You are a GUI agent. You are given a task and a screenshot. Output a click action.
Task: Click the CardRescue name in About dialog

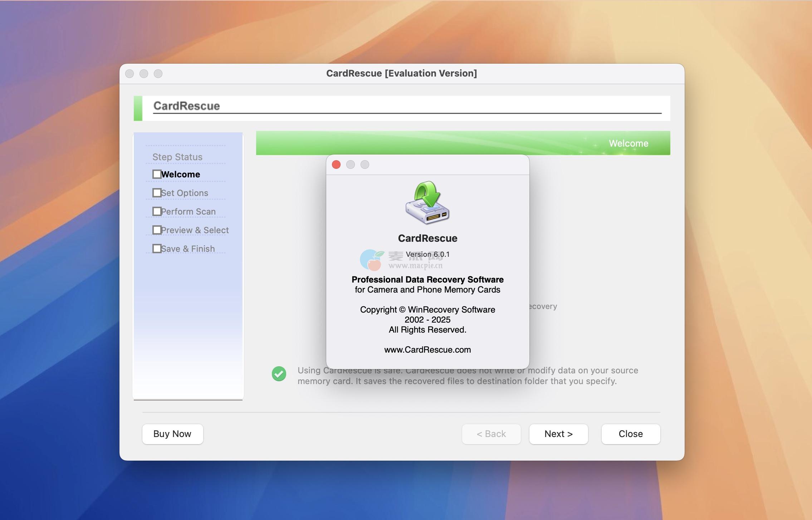(x=427, y=238)
